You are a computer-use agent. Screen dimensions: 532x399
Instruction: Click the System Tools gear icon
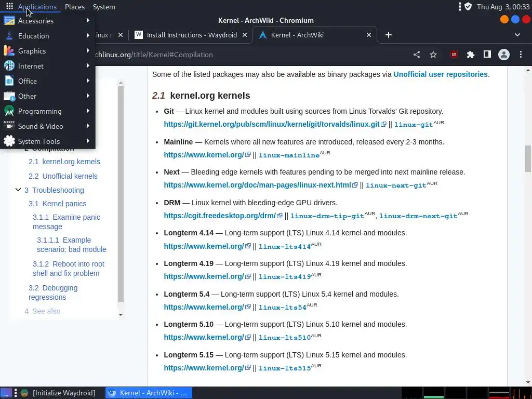9,141
